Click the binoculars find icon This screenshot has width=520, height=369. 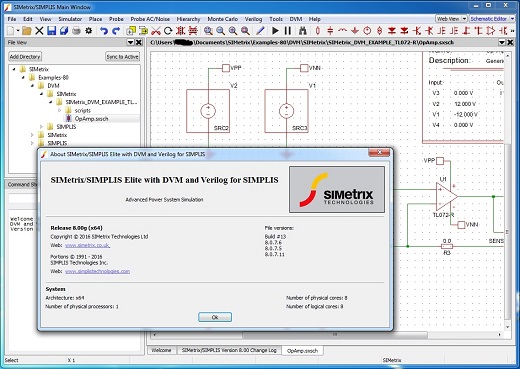(303, 31)
